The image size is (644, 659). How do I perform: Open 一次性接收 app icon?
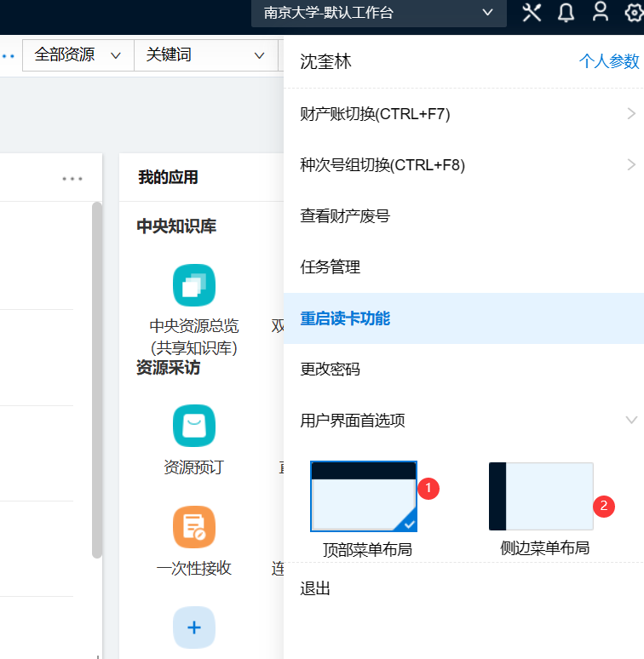(x=194, y=527)
